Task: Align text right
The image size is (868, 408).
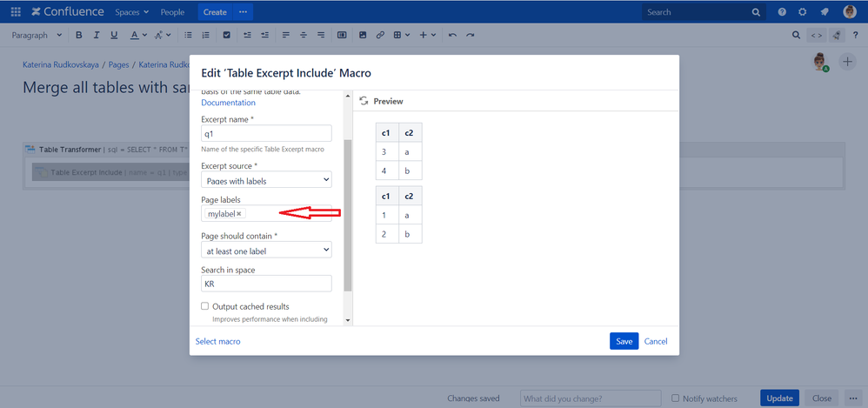Action: [x=321, y=35]
